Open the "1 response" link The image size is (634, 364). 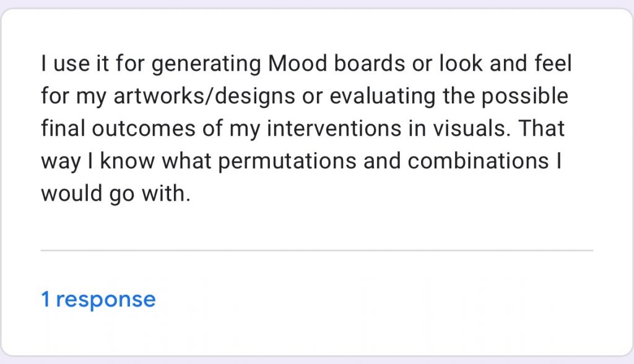[x=98, y=299]
